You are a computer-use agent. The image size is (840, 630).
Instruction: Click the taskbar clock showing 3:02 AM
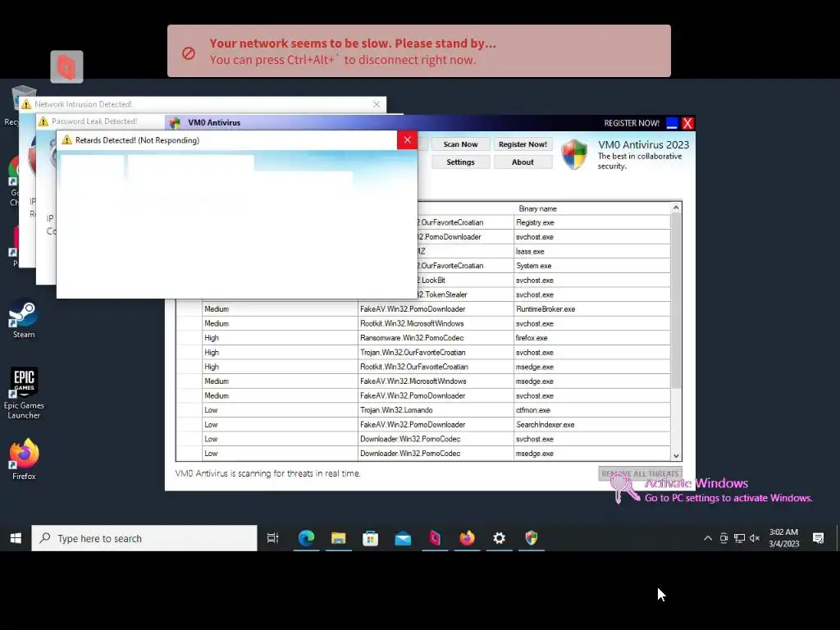(x=783, y=538)
